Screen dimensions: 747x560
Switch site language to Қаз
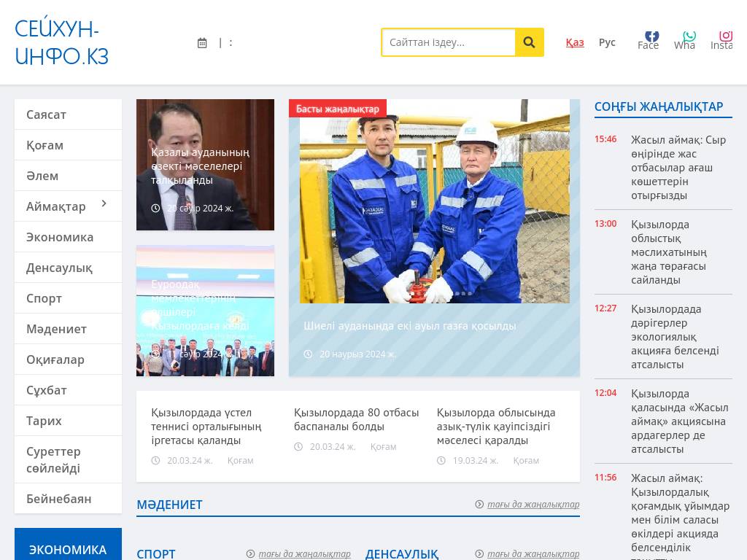click(x=575, y=42)
